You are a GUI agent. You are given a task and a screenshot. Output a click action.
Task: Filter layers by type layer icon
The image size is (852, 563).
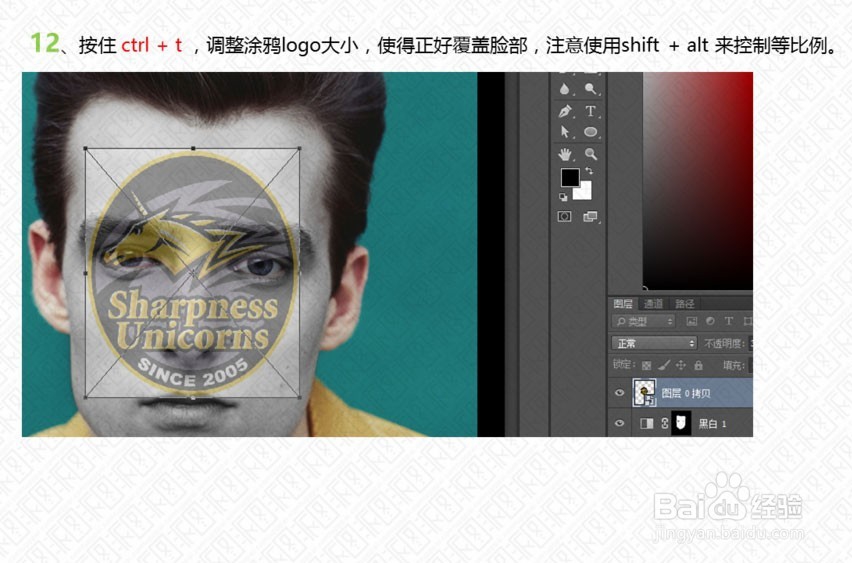[729, 321]
